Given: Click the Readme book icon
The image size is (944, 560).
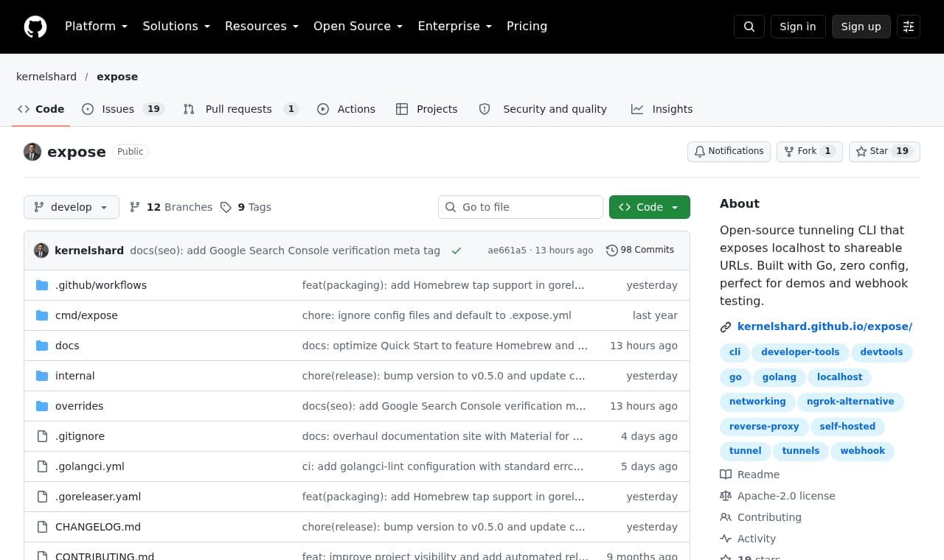Looking at the screenshot, I should click(726, 475).
